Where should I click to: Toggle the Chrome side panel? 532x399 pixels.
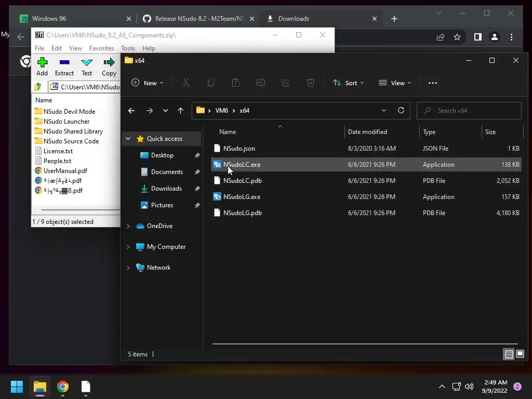tap(478, 37)
